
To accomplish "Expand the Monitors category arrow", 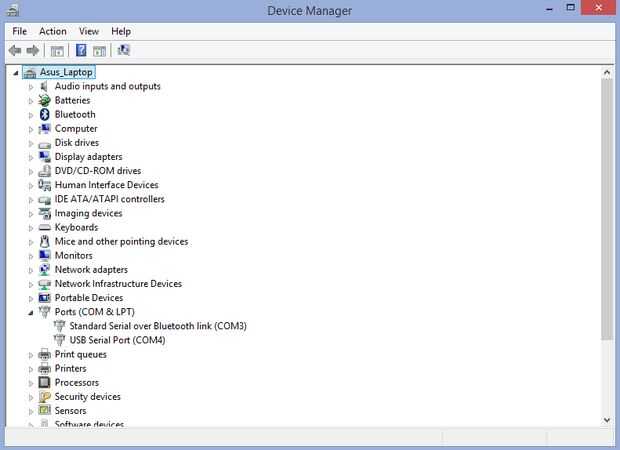I will point(31,256).
